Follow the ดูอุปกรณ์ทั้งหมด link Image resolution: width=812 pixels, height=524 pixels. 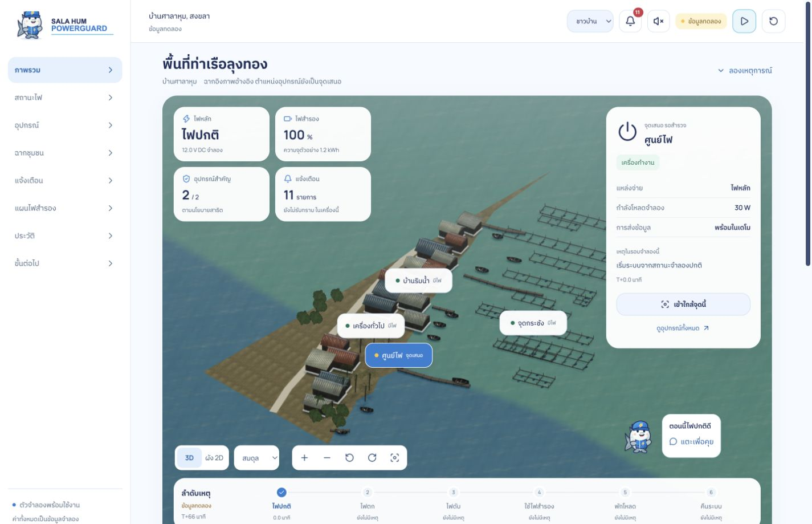click(683, 328)
